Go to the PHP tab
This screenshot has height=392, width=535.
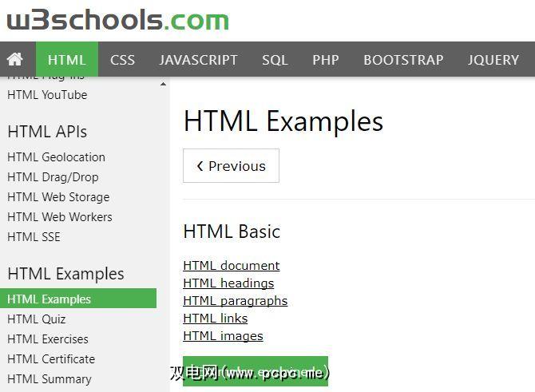click(326, 60)
